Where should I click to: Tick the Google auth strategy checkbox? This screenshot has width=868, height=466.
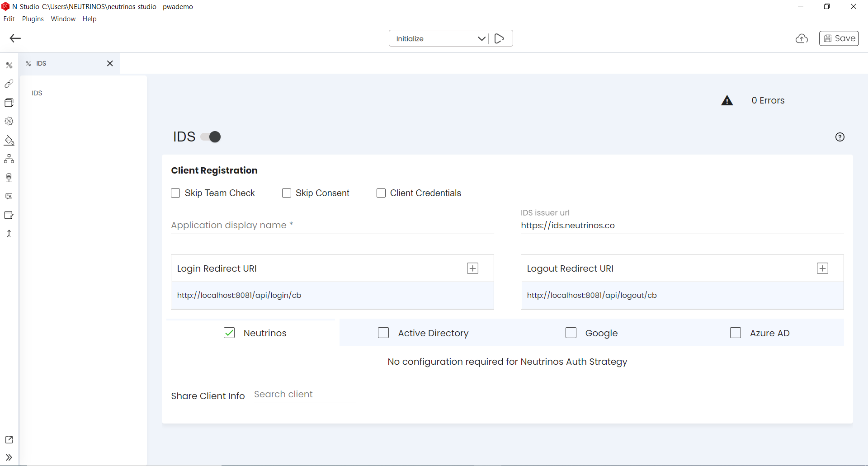click(x=571, y=333)
